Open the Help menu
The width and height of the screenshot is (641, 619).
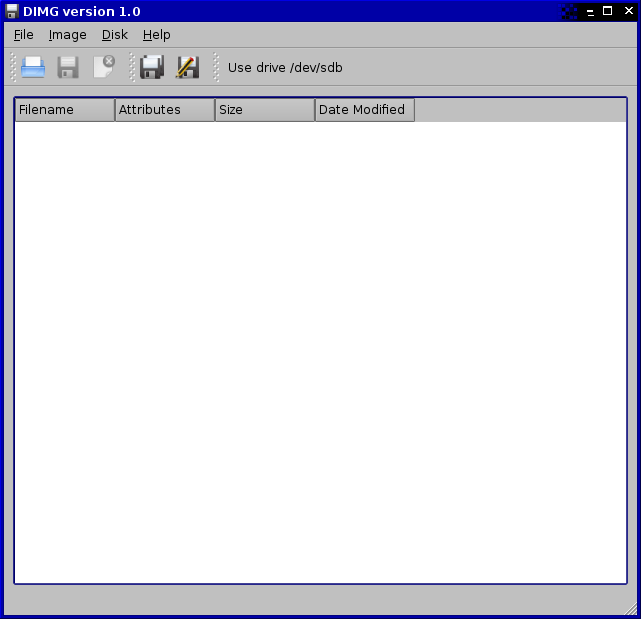pos(157,35)
